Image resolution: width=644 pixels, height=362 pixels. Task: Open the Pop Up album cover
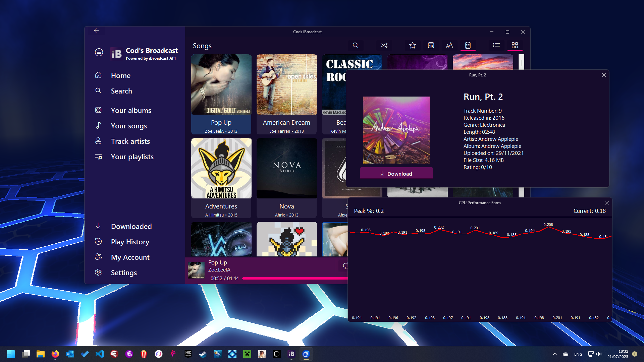(221, 84)
